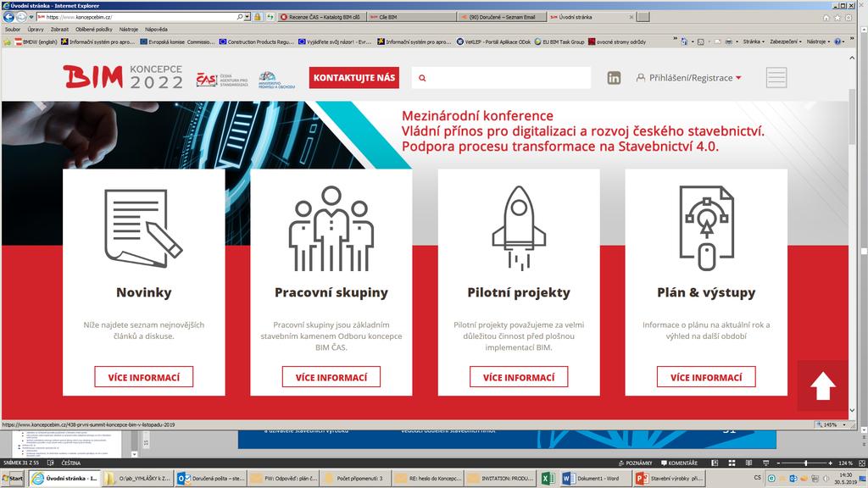
Task: Open POZNÁMKY in PowerPoint status bar
Action: (635, 463)
